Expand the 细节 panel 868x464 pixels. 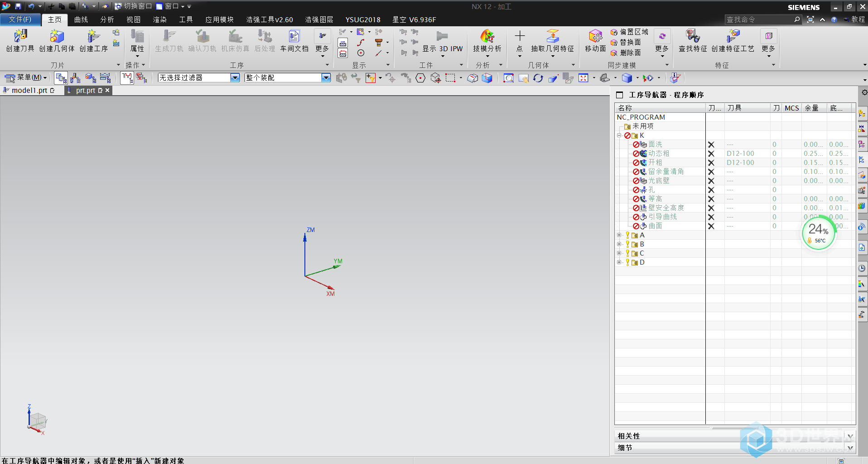850,448
